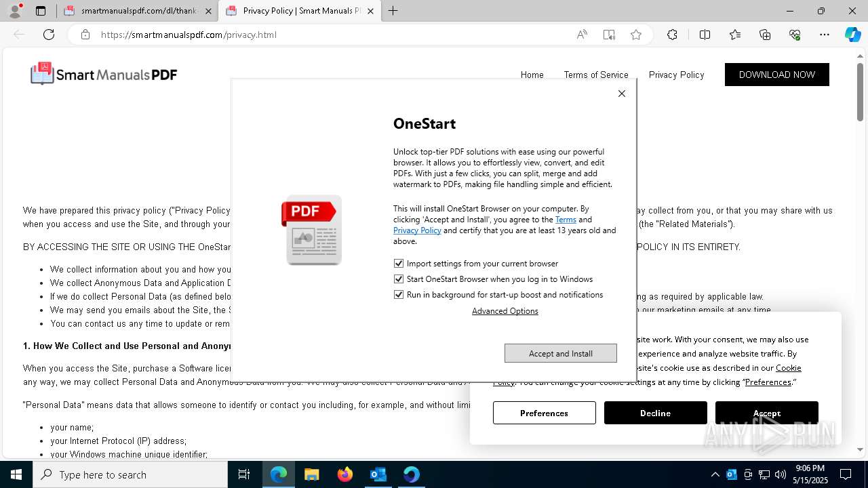Open the tab actions menu icon
Image resolution: width=868 pixels, height=488 pixels.
41,11
